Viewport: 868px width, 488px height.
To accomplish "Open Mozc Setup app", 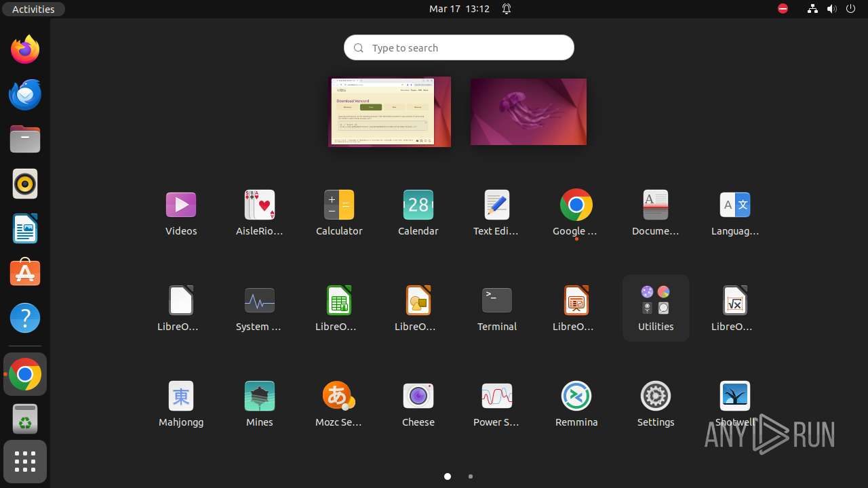I will (339, 404).
